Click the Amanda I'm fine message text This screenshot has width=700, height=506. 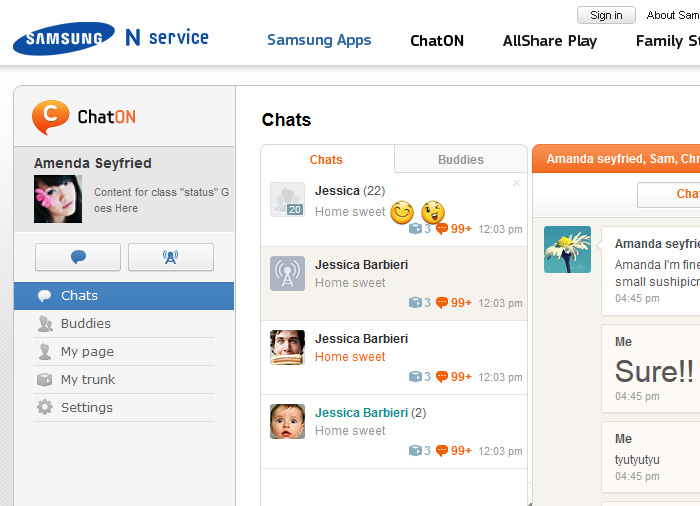click(x=657, y=273)
